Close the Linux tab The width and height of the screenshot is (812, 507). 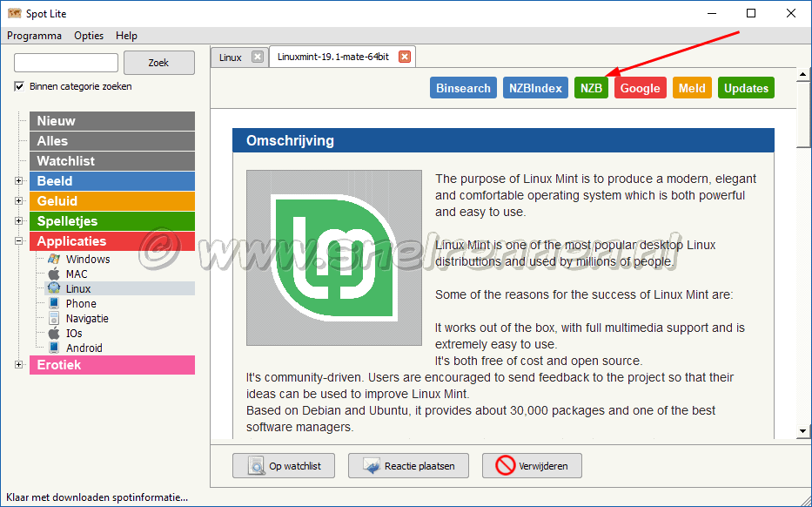[x=258, y=57]
